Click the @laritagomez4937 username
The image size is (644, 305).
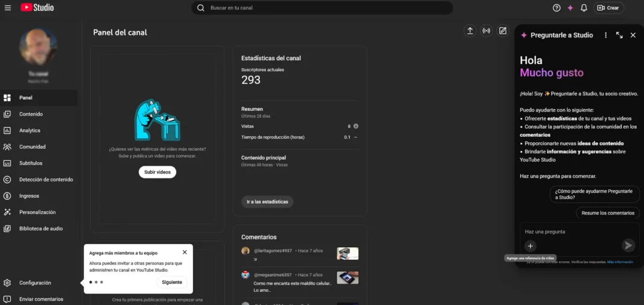tap(273, 250)
